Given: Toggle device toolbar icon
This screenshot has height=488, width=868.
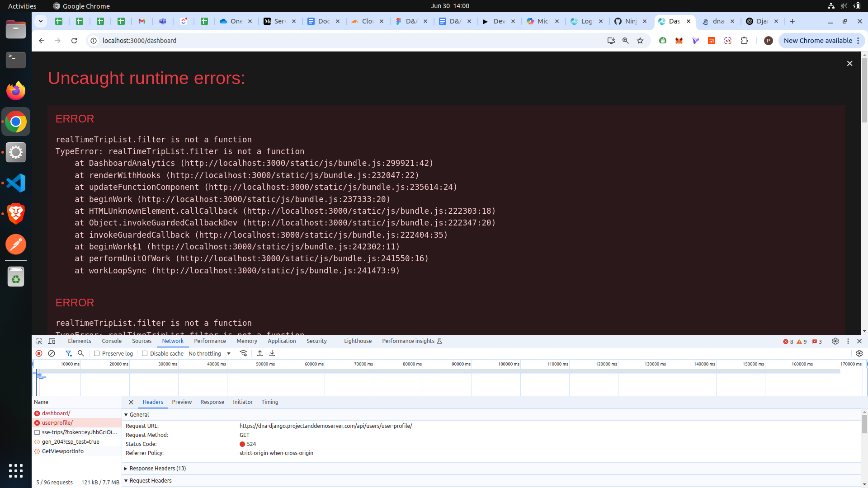Looking at the screenshot, I should coord(52,341).
